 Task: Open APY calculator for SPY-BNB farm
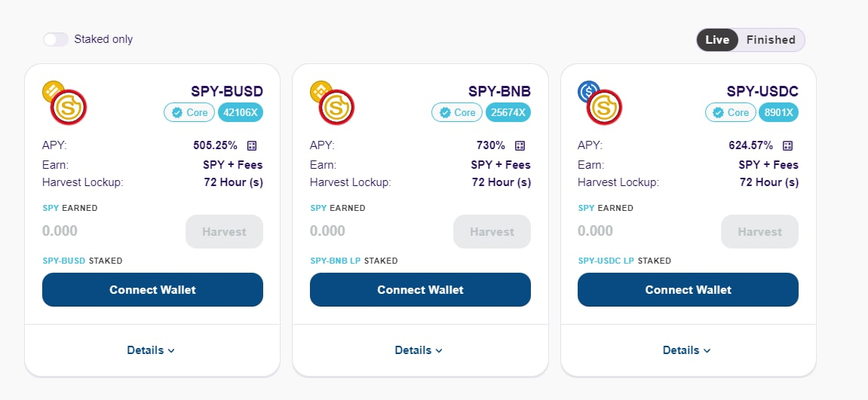click(x=520, y=145)
